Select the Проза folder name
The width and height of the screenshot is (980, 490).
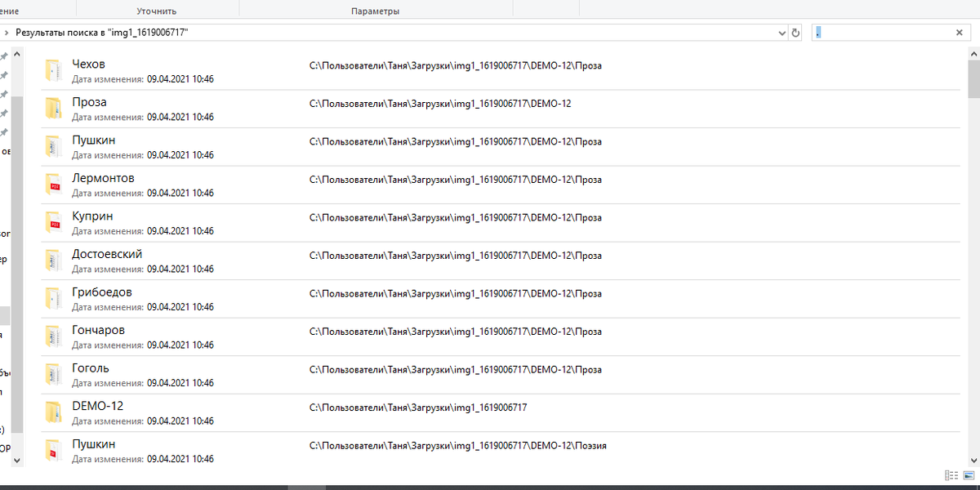[x=89, y=102]
